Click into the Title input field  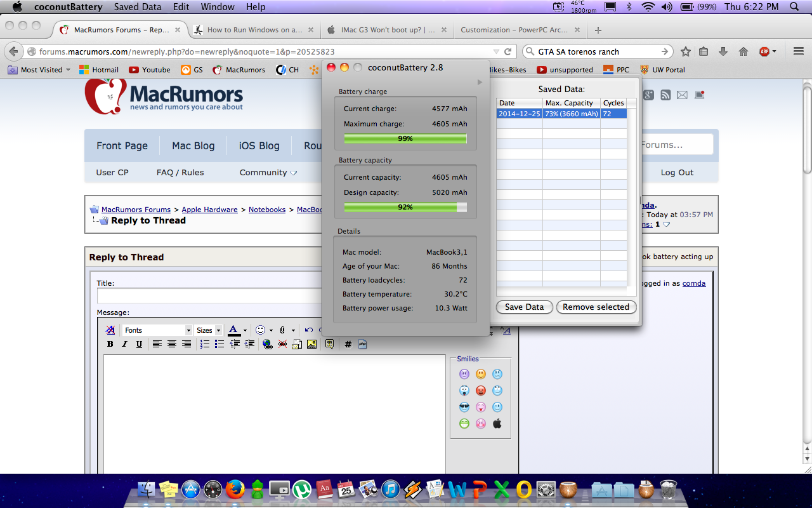209,296
